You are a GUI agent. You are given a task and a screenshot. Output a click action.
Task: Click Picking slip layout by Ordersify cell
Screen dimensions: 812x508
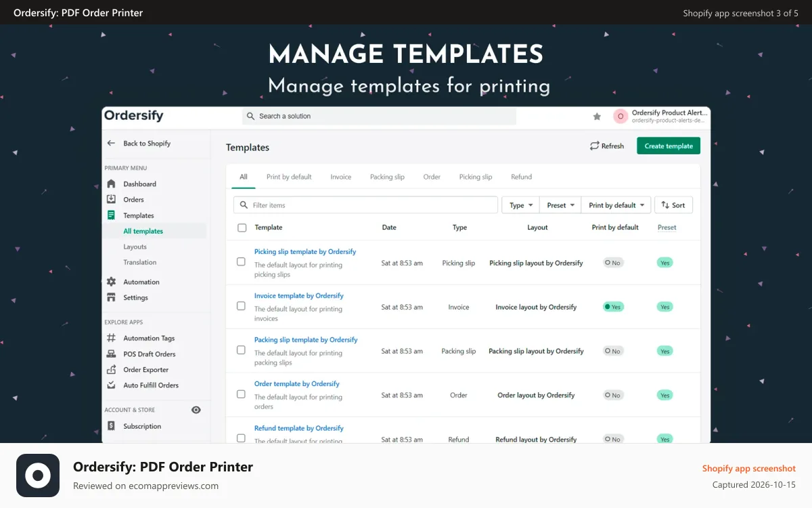point(536,263)
